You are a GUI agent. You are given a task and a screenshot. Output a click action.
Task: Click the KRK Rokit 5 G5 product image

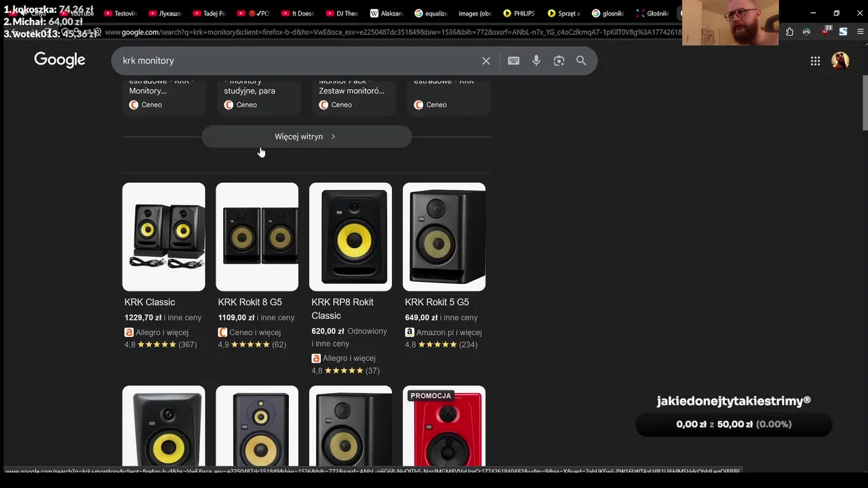tap(444, 237)
